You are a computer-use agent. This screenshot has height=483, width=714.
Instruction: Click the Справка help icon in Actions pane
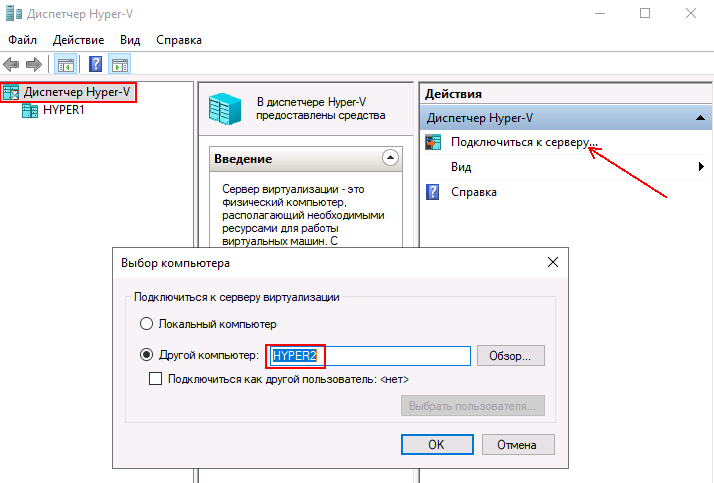click(433, 192)
